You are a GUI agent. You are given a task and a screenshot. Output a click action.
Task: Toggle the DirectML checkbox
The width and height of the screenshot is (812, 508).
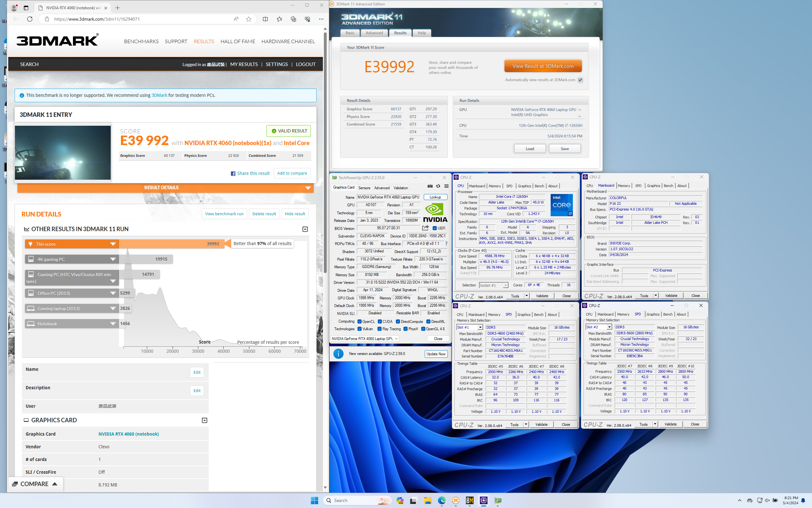pyautogui.click(x=428, y=322)
